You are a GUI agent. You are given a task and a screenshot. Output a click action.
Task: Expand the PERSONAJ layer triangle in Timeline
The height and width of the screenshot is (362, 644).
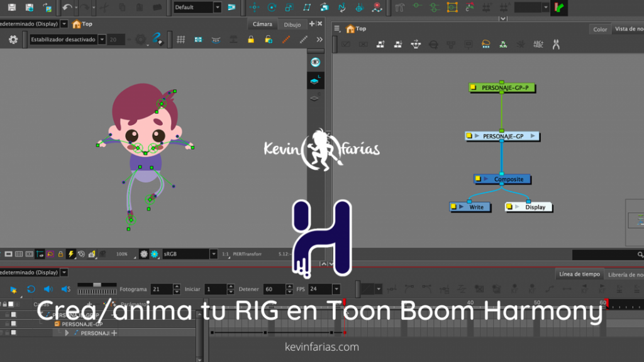pyautogui.click(x=67, y=333)
